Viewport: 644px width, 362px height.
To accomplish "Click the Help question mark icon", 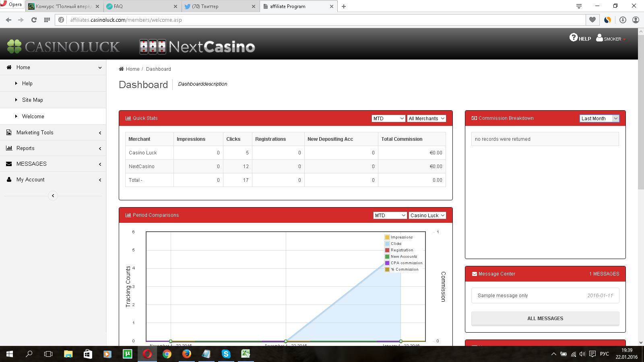I will (573, 37).
